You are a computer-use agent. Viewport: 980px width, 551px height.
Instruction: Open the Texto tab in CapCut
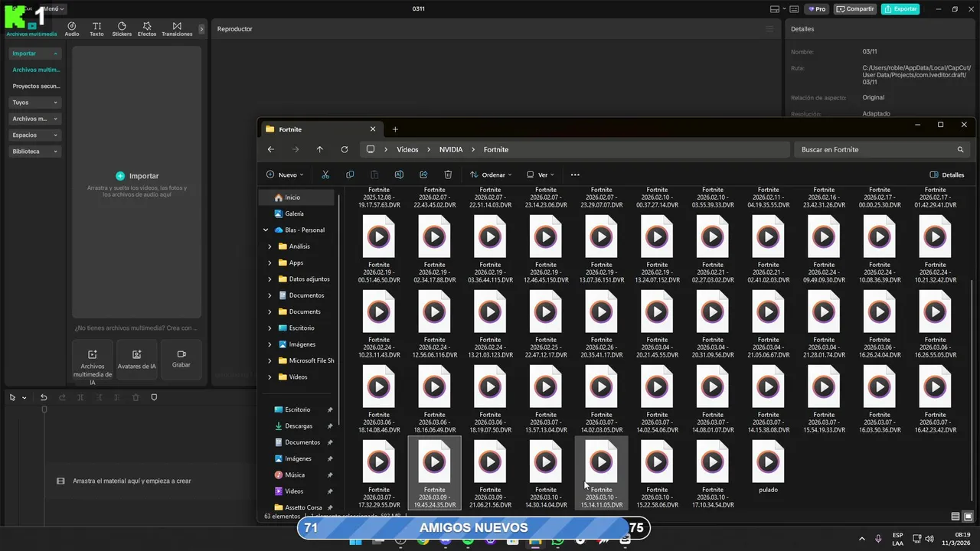(96, 29)
